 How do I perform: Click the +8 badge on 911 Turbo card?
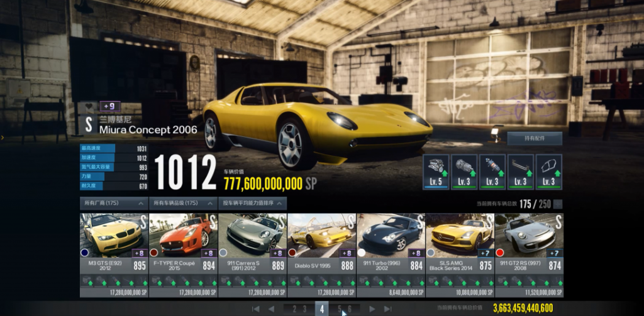click(416, 253)
